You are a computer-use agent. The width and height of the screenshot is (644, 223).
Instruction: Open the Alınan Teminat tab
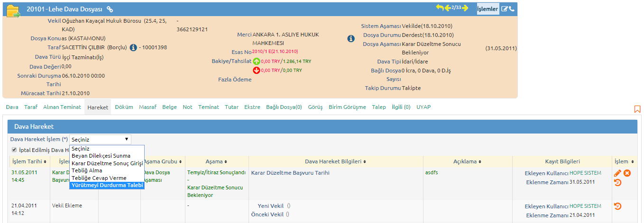62,107
